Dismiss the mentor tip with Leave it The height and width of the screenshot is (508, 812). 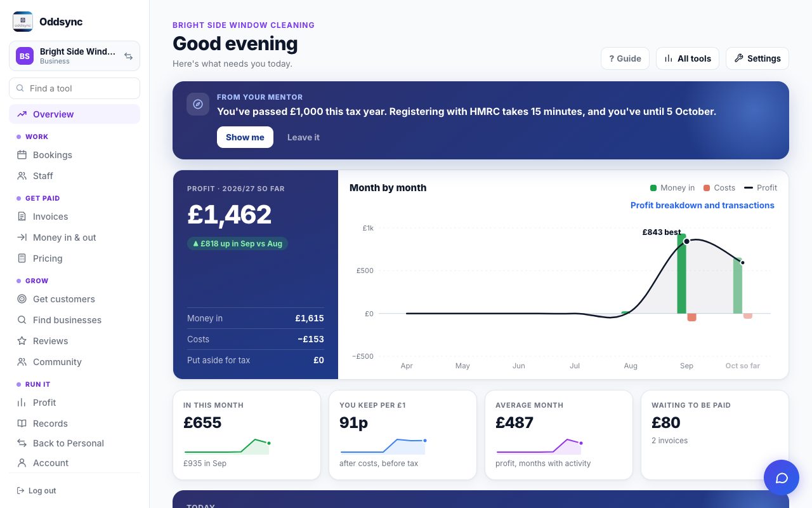pyautogui.click(x=303, y=137)
